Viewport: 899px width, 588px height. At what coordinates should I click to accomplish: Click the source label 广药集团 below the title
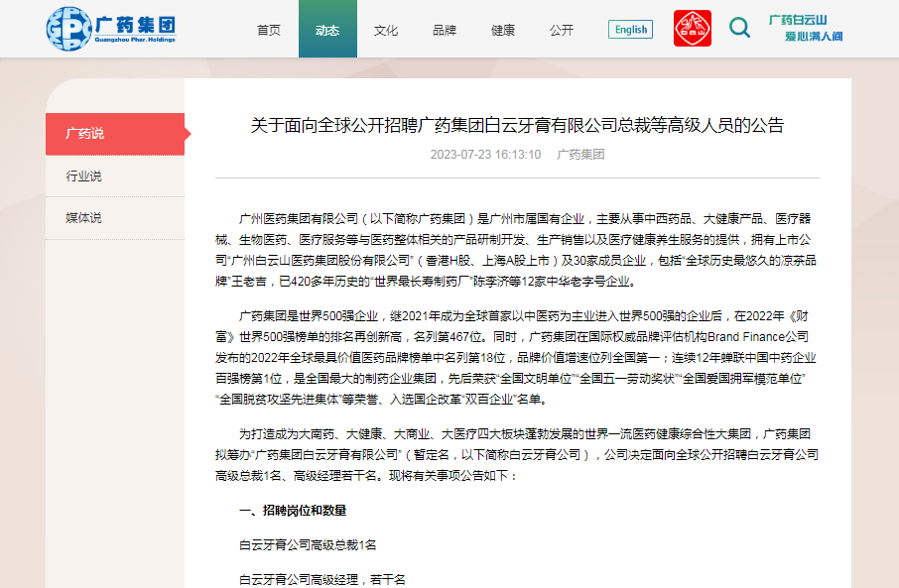[x=580, y=155]
